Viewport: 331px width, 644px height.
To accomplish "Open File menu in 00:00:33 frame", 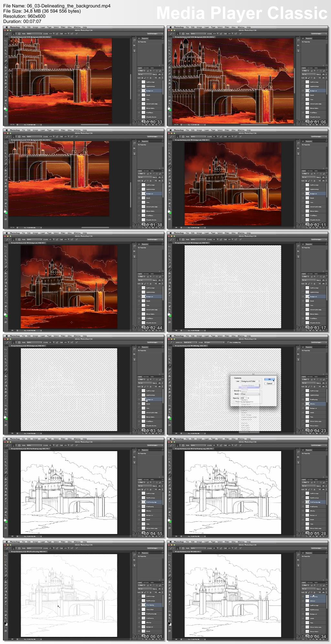I will pos(23,27).
